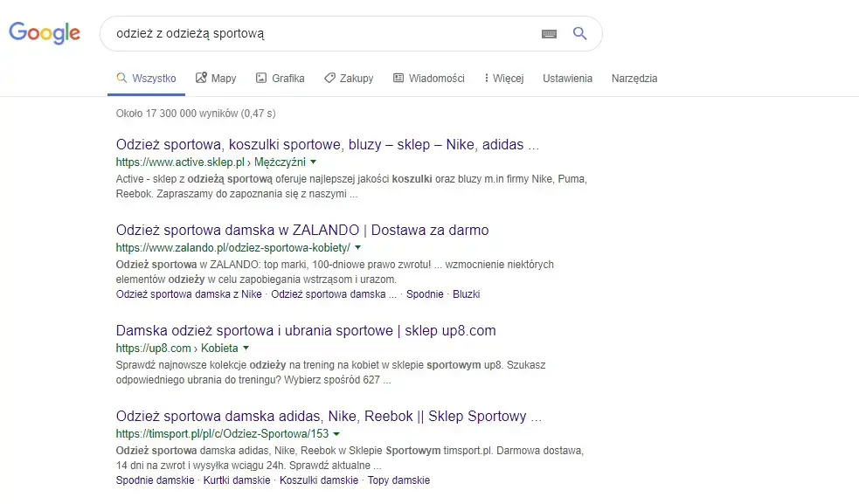Click the image icon next to Grafika
859x504 pixels.
pos(261,78)
